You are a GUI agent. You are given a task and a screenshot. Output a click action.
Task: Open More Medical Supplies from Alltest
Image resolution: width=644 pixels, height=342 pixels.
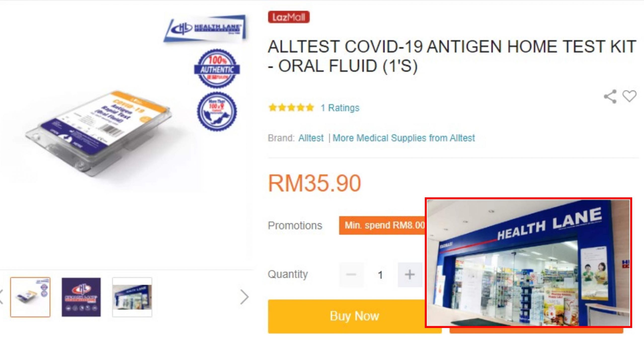pos(404,138)
